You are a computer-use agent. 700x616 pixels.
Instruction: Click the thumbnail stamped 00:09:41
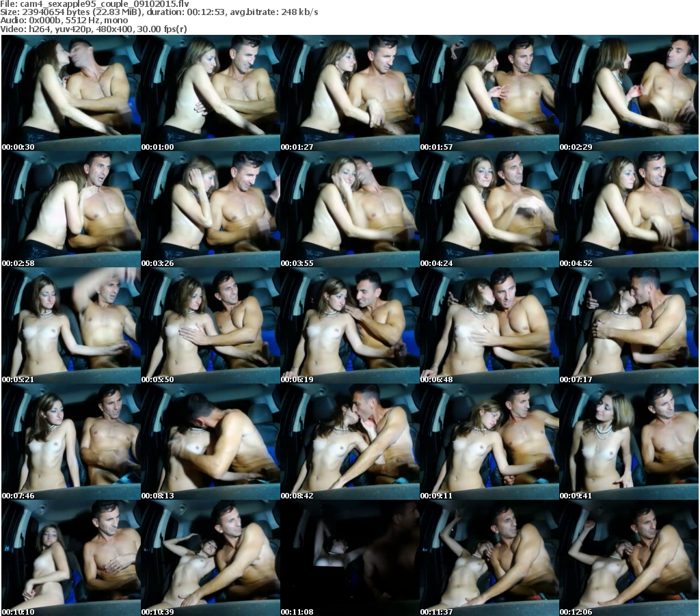tap(629, 442)
